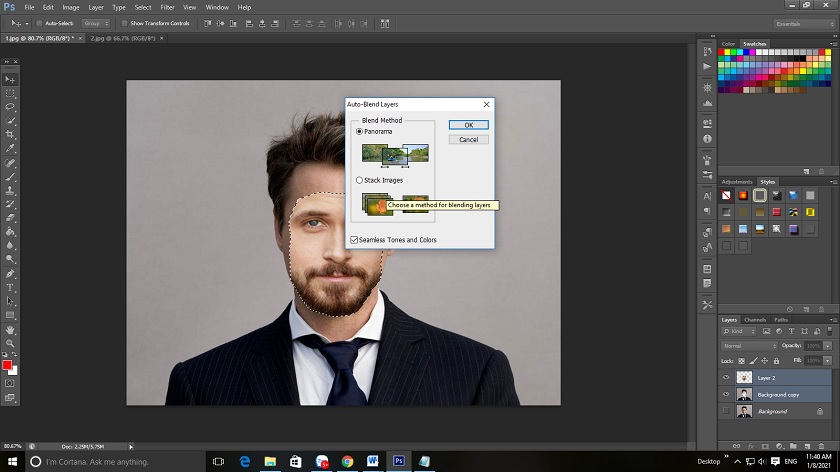Open the File menu
This screenshot has width=840, height=472.
pos(29,8)
